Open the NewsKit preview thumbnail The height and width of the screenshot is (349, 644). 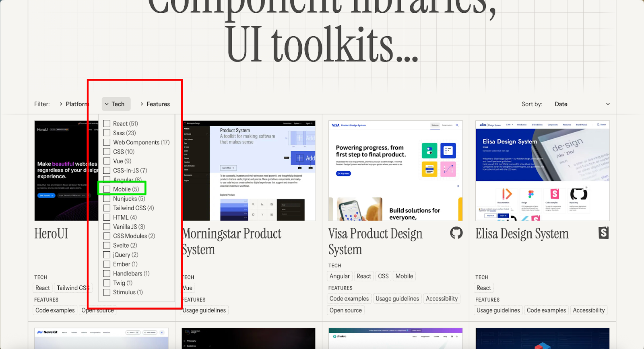coord(101,338)
